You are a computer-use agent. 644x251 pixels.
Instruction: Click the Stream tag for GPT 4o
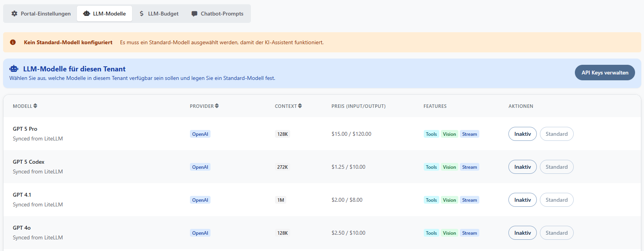(470, 233)
